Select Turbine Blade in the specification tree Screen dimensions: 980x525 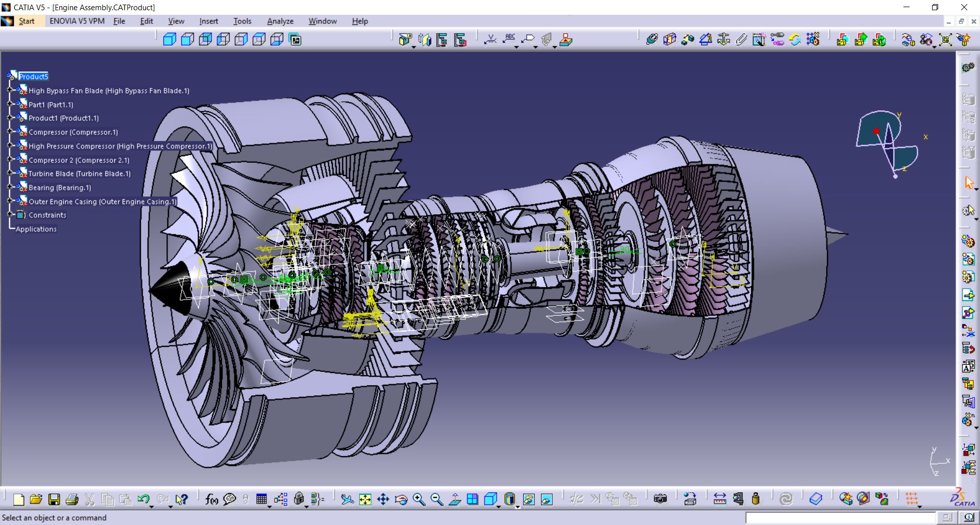point(79,173)
